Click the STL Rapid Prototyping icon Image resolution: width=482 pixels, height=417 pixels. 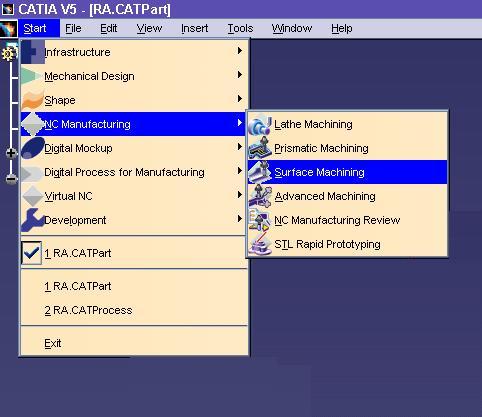[x=260, y=244]
